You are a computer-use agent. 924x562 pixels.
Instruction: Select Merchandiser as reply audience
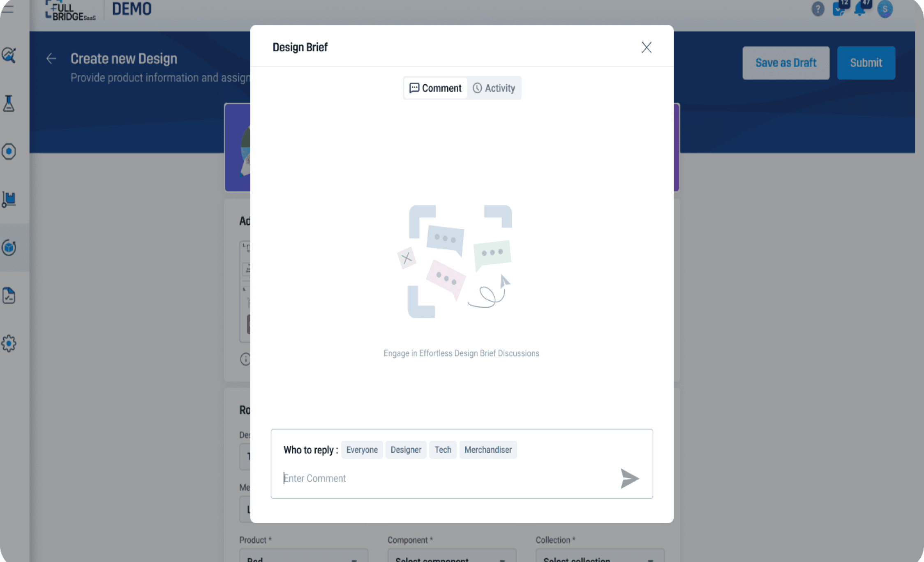pyautogui.click(x=488, y=450)
